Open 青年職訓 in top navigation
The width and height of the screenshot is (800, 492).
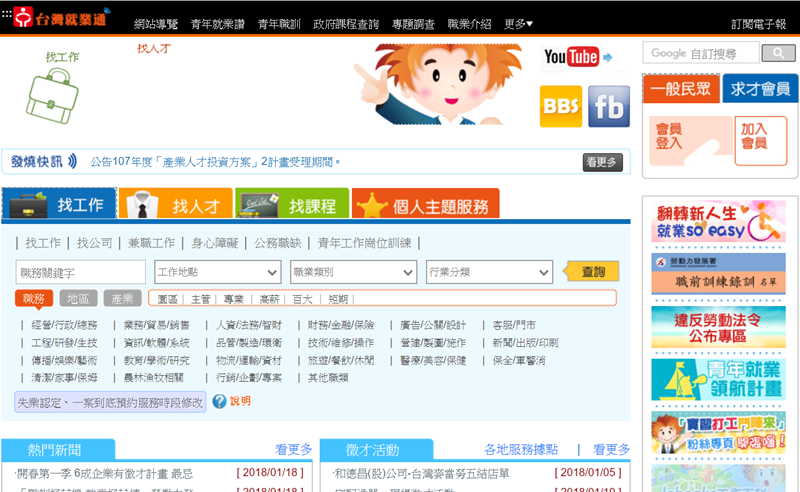tap(279, 24)
